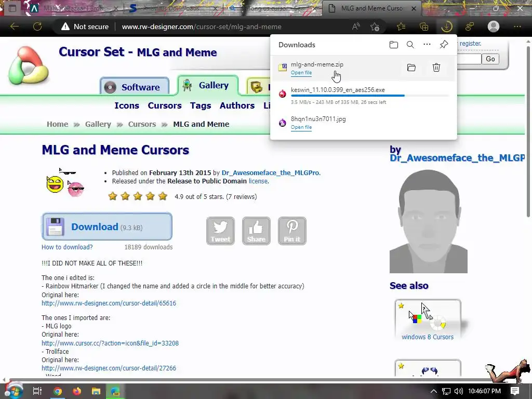The width and height of the screenshot is (532, 399).
Task: Click the 8hqn1nu3n7011.jpg file icon
Action: click(282, 123)
